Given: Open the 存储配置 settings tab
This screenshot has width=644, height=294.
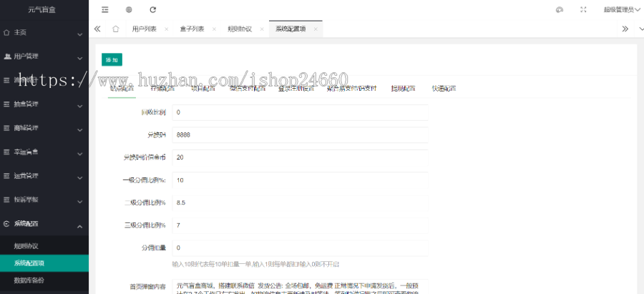Looking at the screenshot, I should click(x=162, y=88).
